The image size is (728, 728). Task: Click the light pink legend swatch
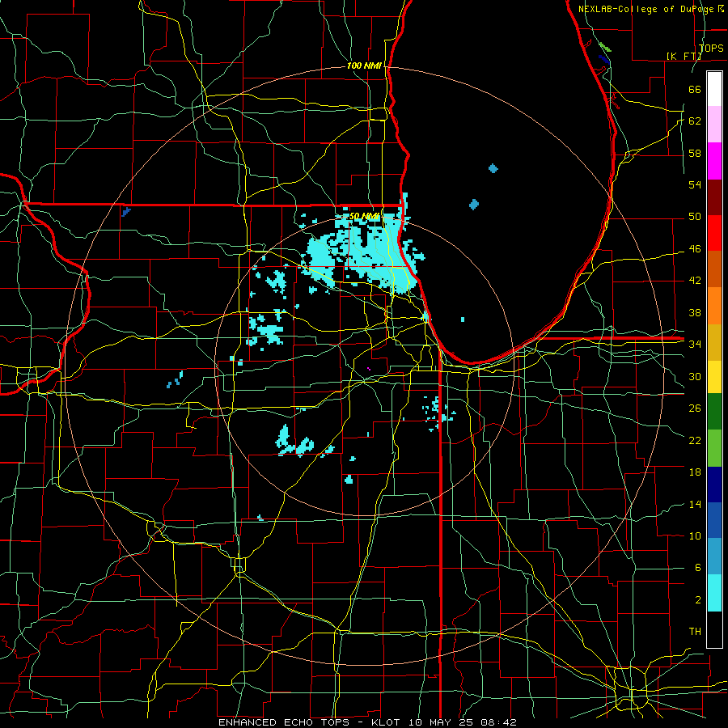tap(714, 124)
